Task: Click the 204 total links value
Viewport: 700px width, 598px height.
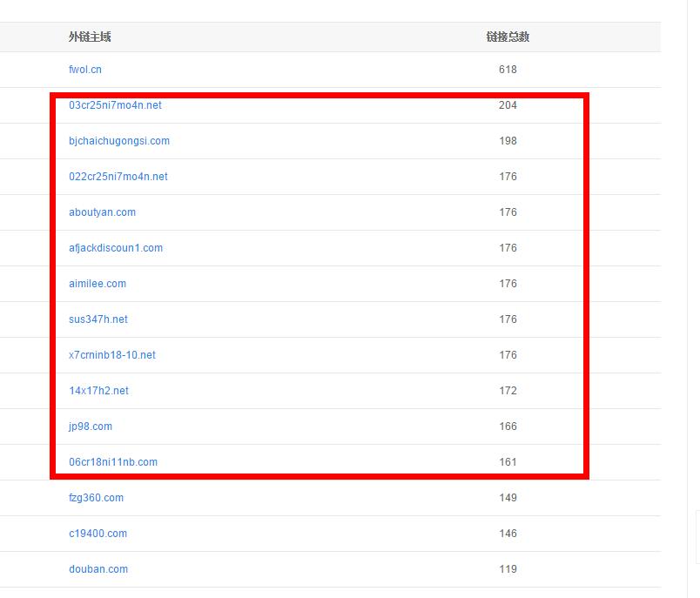Action: 508,105
